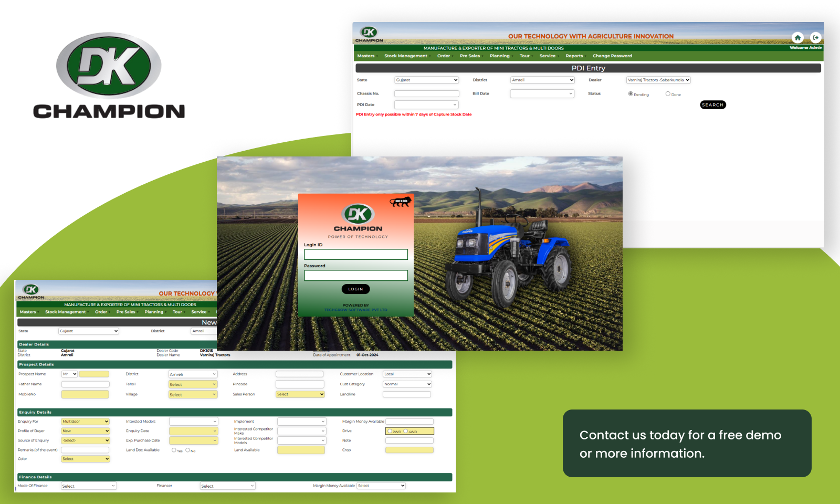Open the Mode Of Finance dropdown
Screen dimensions: 840x504
coord(89,486)
